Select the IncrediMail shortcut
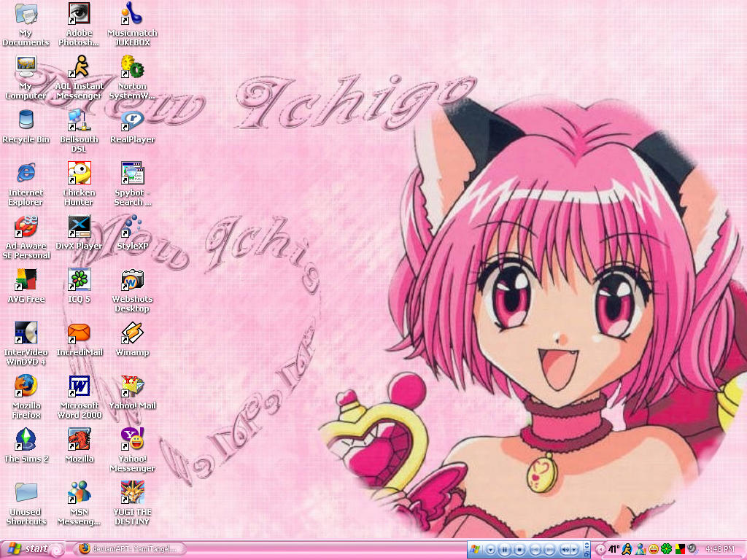The height and width of the screenshot is (560, 747). point(79,340)
